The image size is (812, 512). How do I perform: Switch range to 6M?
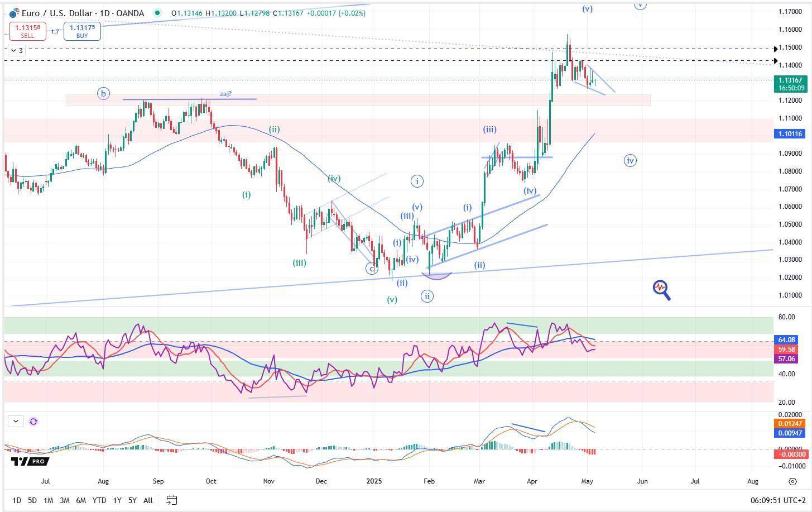click(81, 500)
